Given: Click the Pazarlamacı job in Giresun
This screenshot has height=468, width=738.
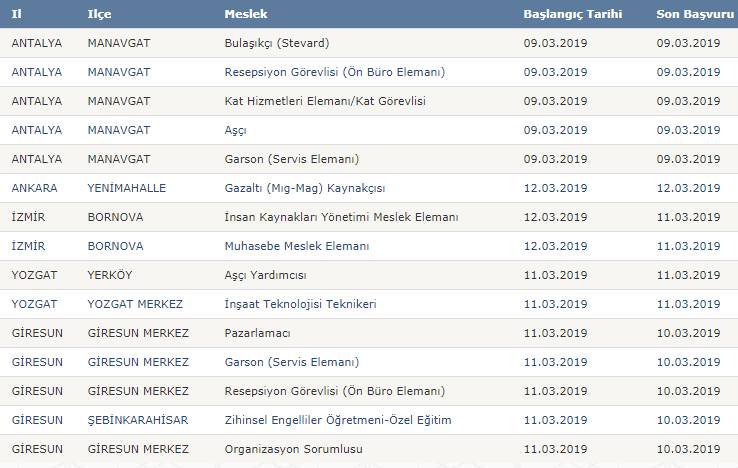Looking at the screenshot, I should pos(257,333).
